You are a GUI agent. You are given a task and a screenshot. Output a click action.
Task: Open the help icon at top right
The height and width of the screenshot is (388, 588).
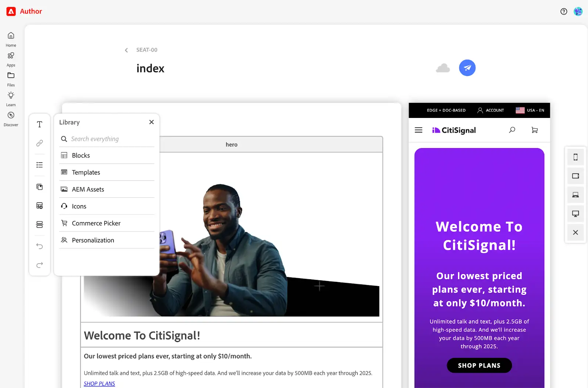[564, 11]
